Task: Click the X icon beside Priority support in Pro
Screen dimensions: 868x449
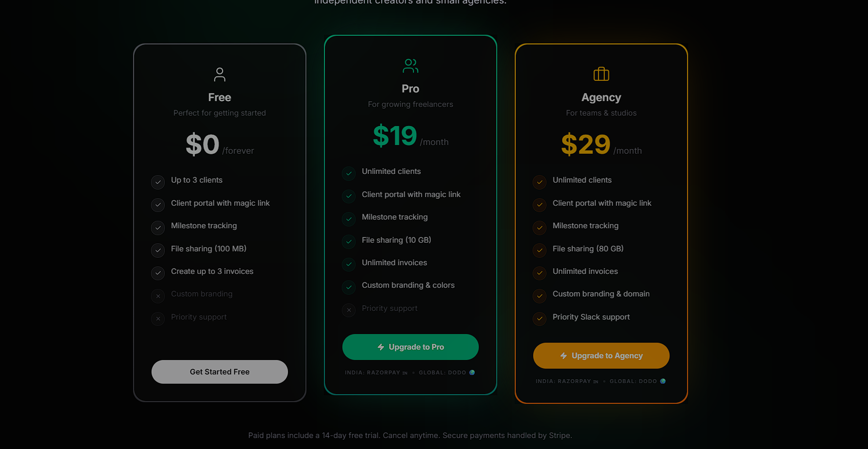Action: coord(349,310)
